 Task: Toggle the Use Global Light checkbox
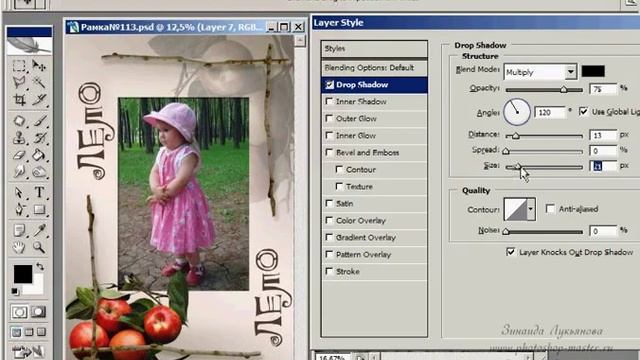point(584,111)
